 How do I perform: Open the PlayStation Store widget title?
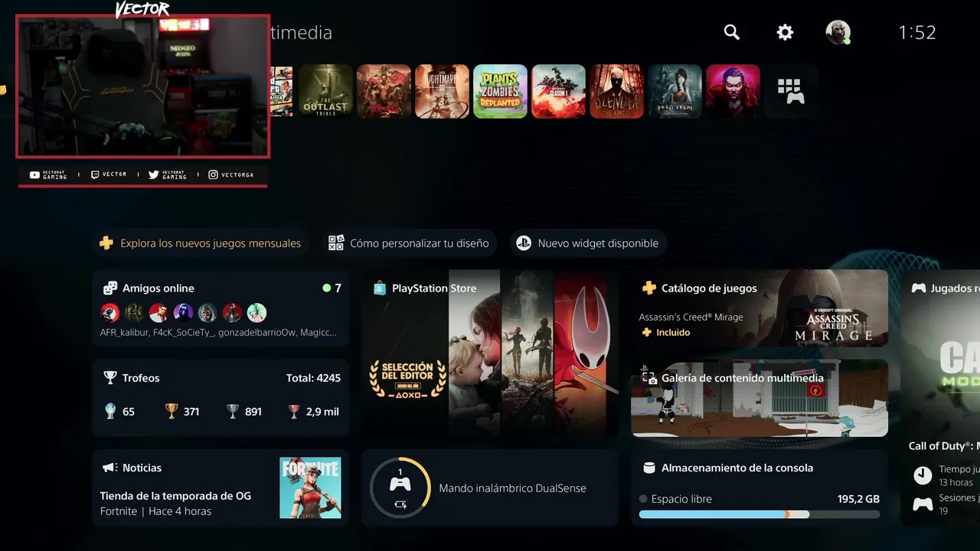[434, 289]
